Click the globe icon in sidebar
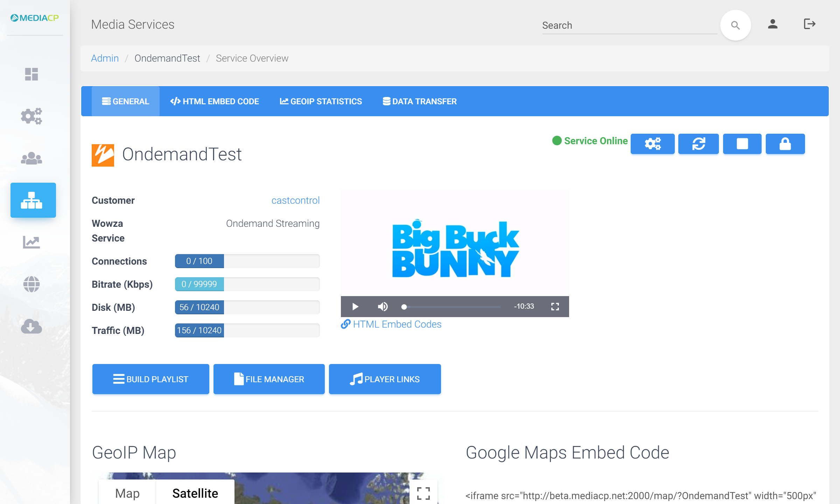Image resolution: width=840 pixels, height=504 pixels. point(31,284)
